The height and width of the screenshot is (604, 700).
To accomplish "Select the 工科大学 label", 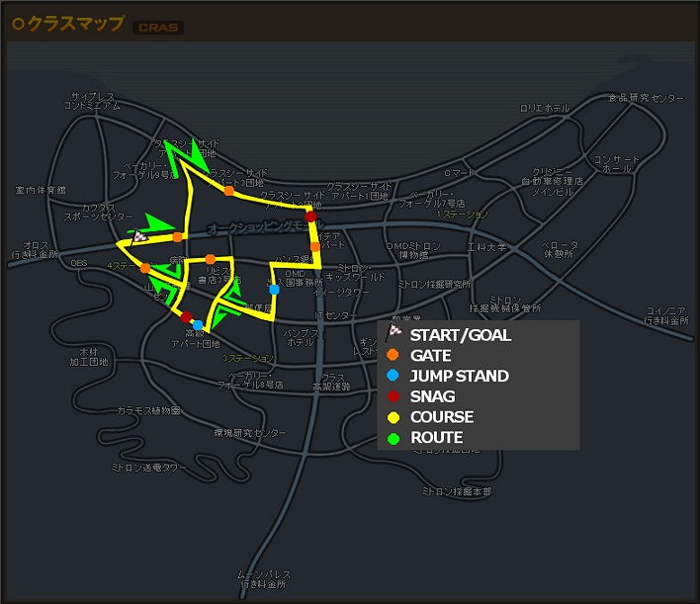I will [486, 247].
